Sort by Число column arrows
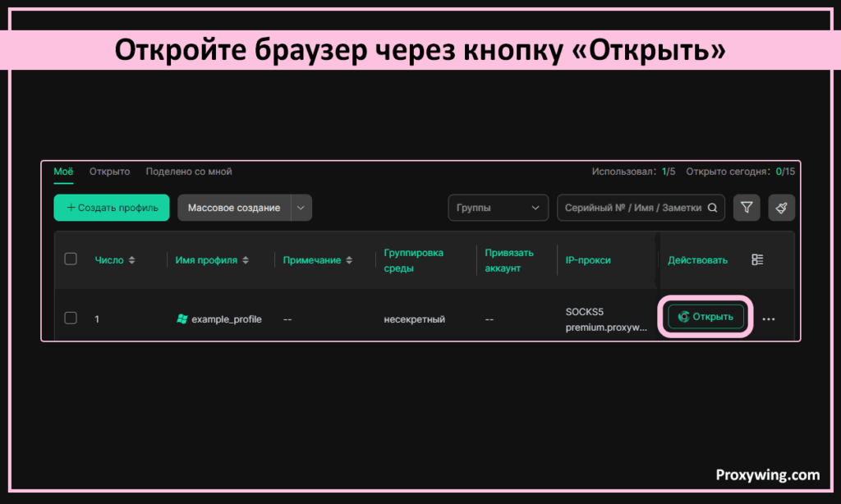841x504 pixels. click(131, 260)
